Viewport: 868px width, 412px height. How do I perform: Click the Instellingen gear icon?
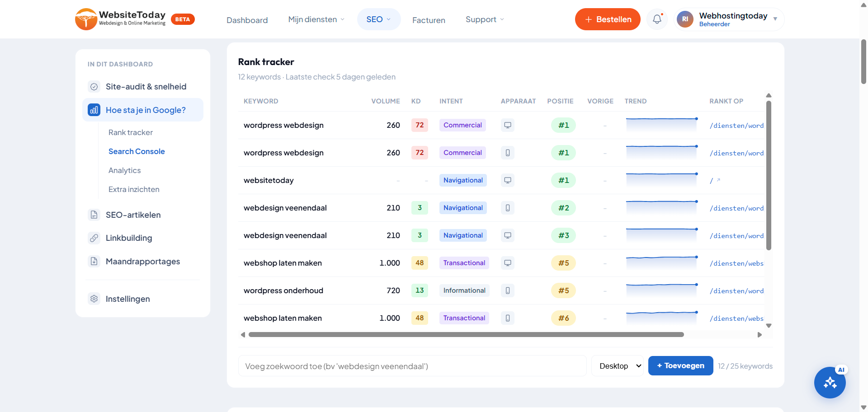click(94, 299)
